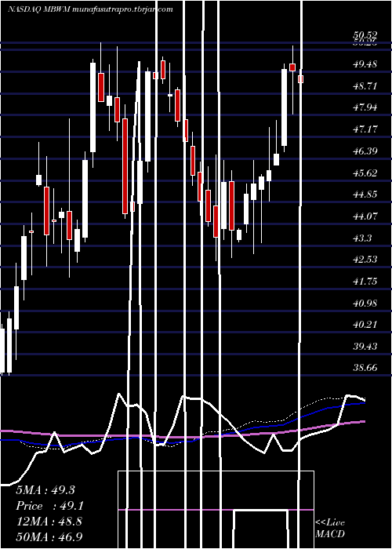The height and width of the screenshot is (549, 392).
Task: Click the NASDAQ MBWM chart title text
Action: click(90, 9)
